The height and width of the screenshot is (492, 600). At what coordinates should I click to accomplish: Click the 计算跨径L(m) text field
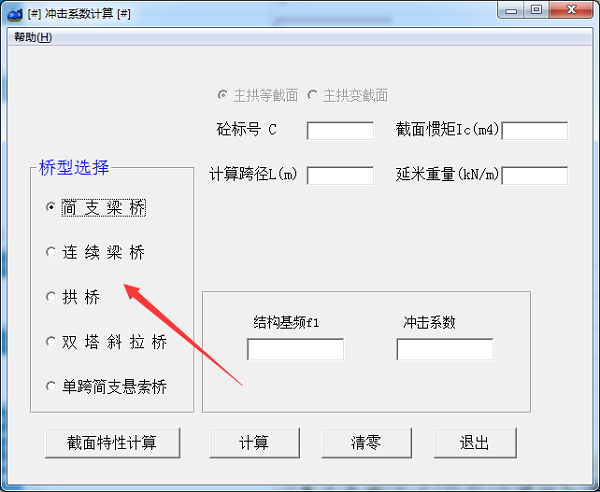tap(340, 176)
